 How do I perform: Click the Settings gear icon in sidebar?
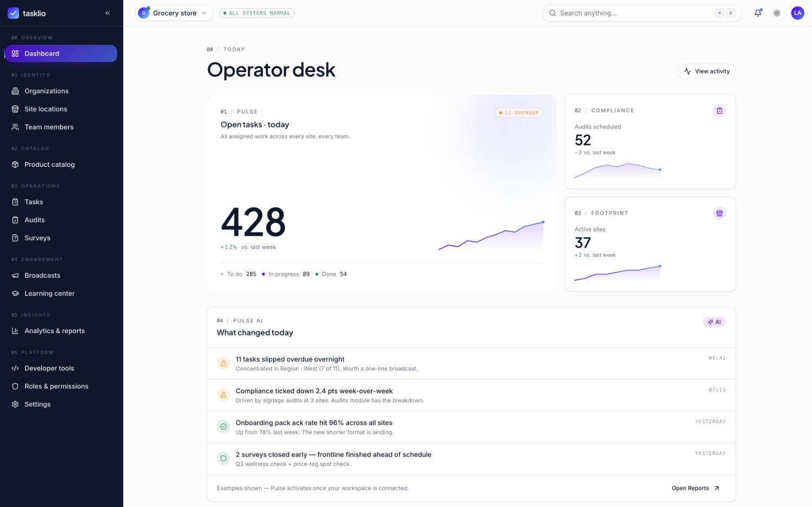15,404
